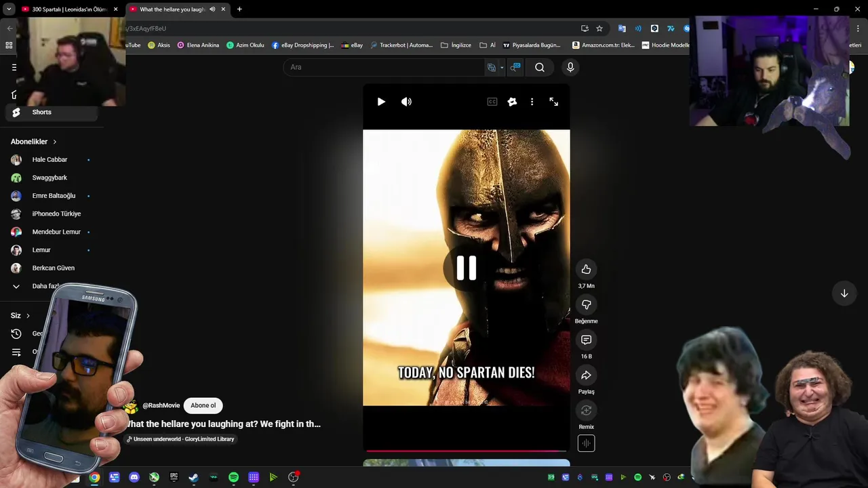868x488 pixels.
Task: Click the Short title 'What the hellare you laughing at'
Action: pos(223,424)
